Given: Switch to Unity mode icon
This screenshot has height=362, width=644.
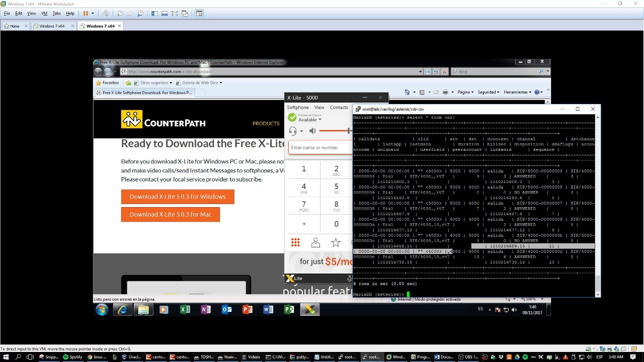Looking at the screenshot, I should [185, 14].
